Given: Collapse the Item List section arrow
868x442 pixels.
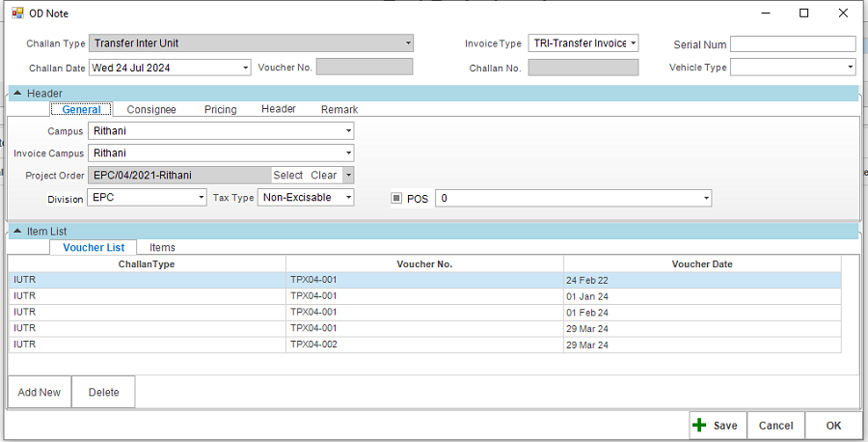Looking at the screenshot, I should (17, 232).
